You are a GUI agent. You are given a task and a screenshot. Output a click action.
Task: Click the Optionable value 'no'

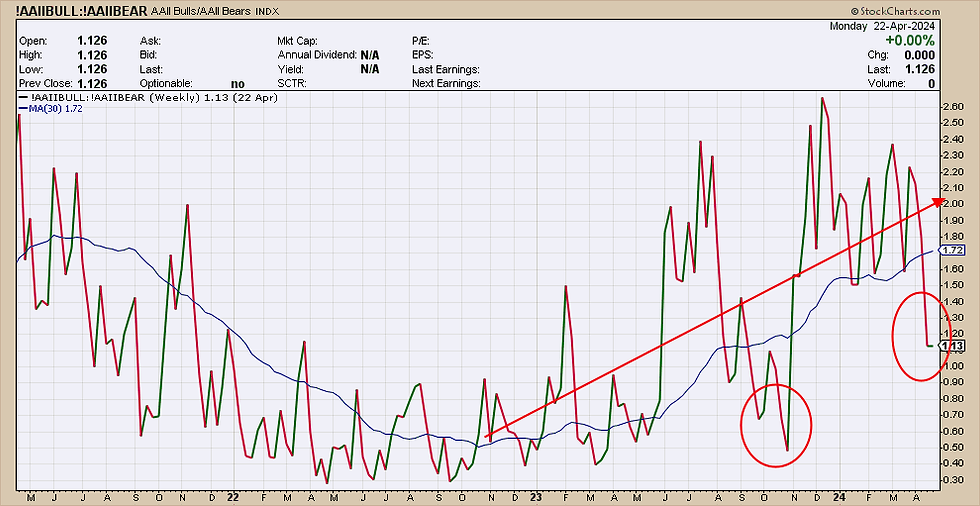tap(238, 84)
